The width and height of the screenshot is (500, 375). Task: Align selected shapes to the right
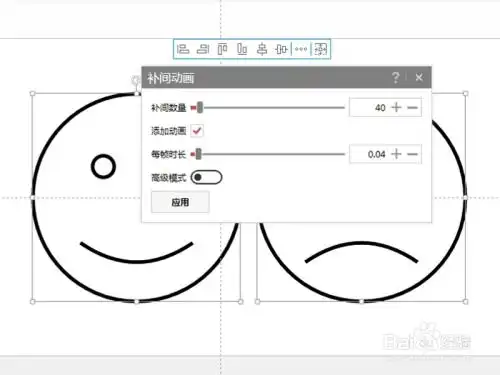pos(203,49)
